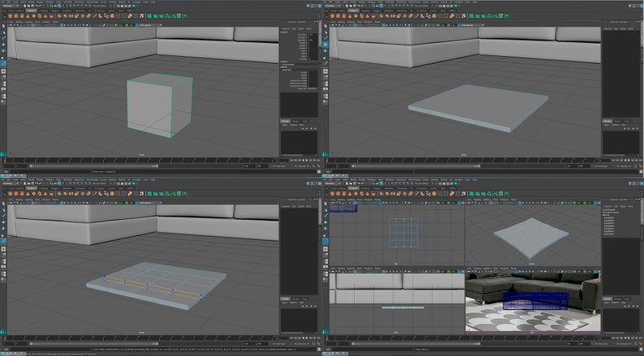Go to start of playback in flat-slab window
The width and height of the screenshot is (644, 356).
(x=614, y=160)
